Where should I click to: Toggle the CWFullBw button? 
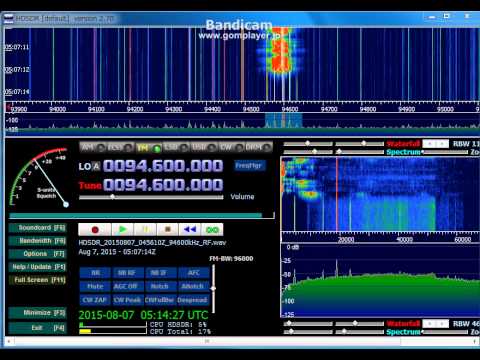pyautogui.click(x=160, y=300)
